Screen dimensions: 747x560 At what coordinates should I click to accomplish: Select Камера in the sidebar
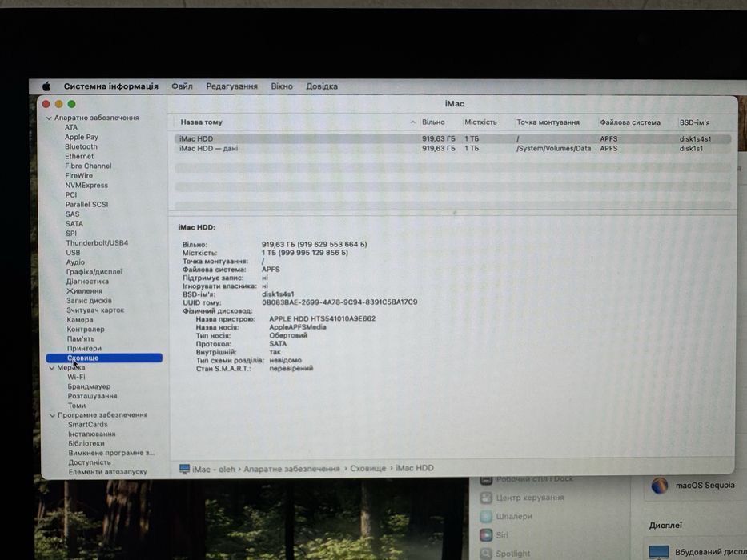click(x=80, y=319)
